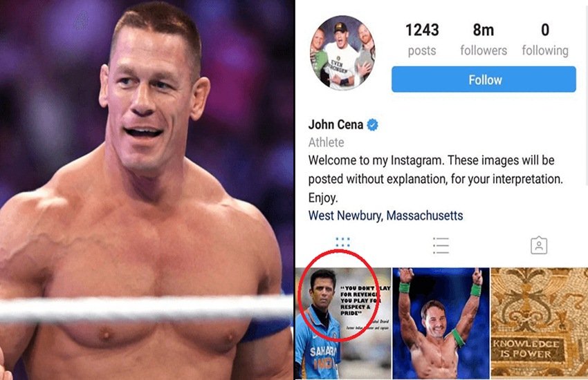Viewport: 588px width, 380px height.
Task: Open the wrestler with raised arms post
Action: [441, 323]
